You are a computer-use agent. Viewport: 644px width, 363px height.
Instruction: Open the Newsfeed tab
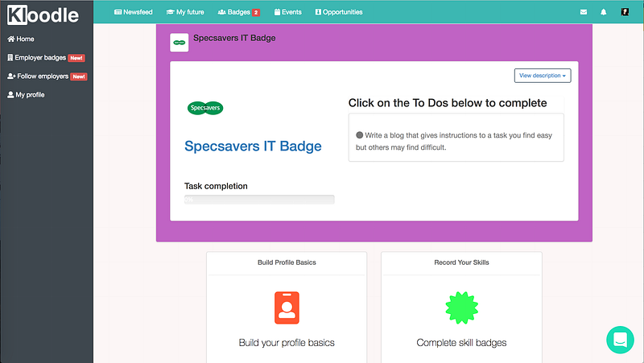tap(133, 12)
